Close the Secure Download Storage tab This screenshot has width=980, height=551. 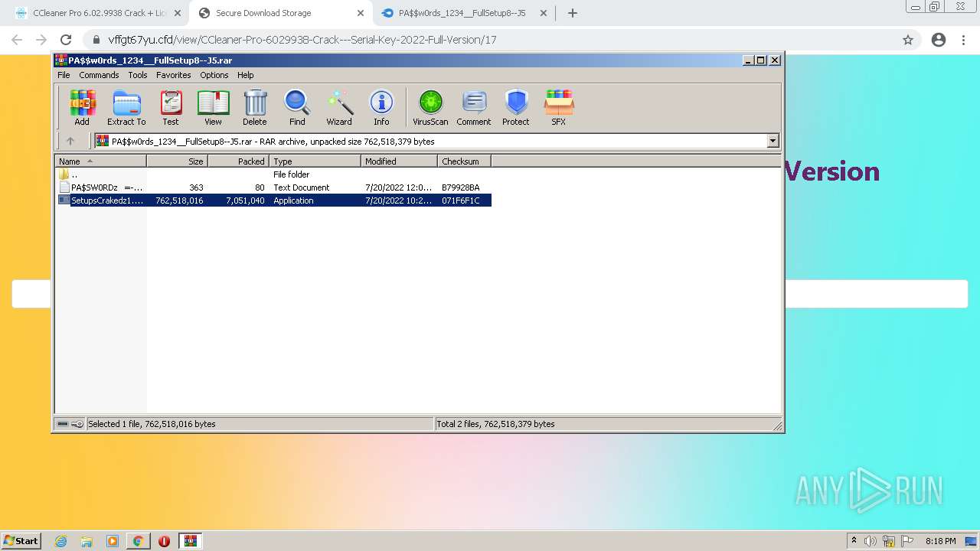click(361, 13)
